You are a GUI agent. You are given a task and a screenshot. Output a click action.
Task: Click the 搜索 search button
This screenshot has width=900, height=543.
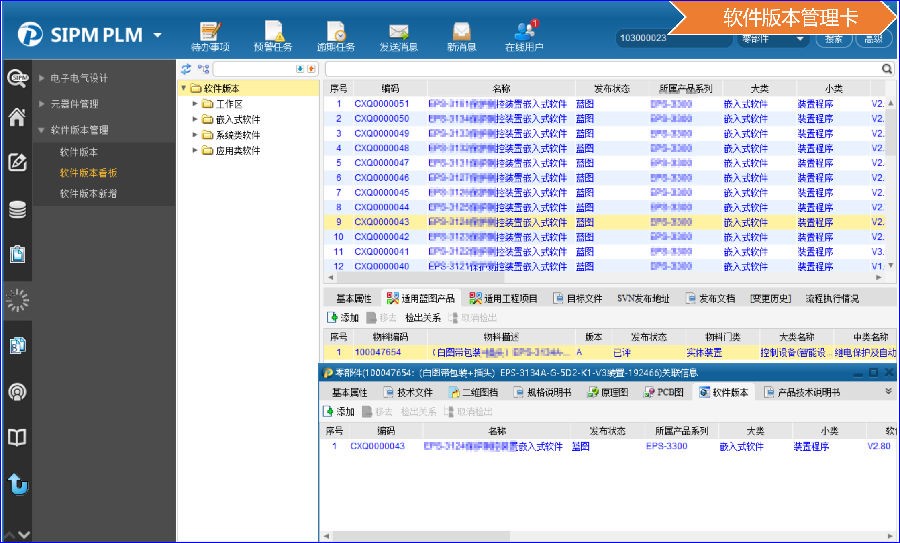pyautogui.click(x=833, y=38)
